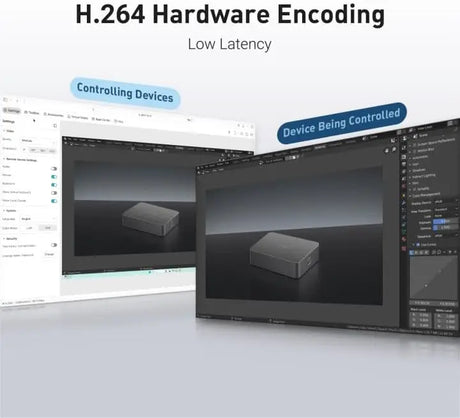This screenshot has height=418, width=460.
Task: Select the Output properties printer icon
Action: (x=404, y=157)
